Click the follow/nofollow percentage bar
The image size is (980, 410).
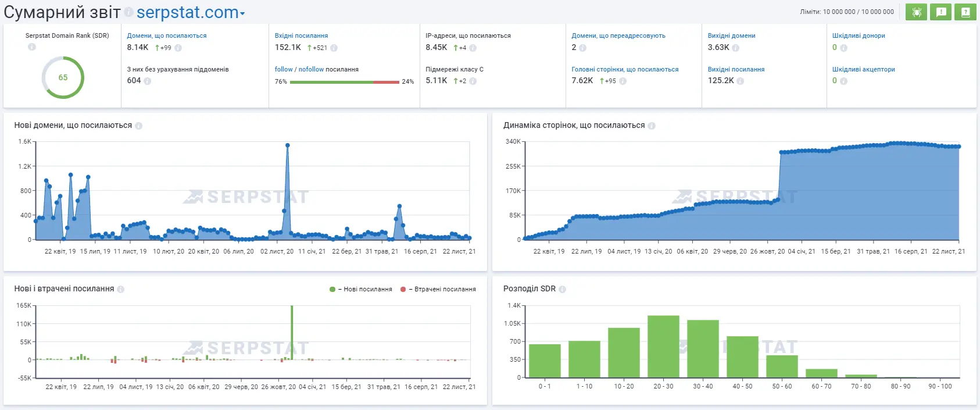pyautogui.click(x=344, y=82)
